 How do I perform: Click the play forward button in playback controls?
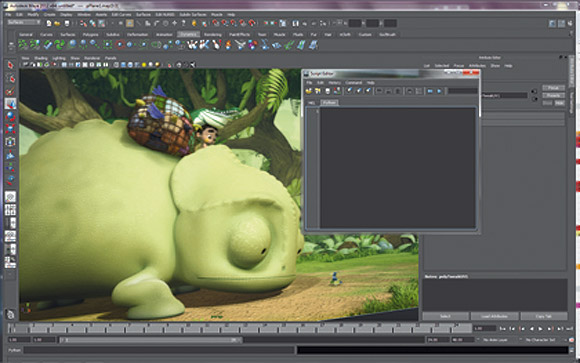(540, 329)
